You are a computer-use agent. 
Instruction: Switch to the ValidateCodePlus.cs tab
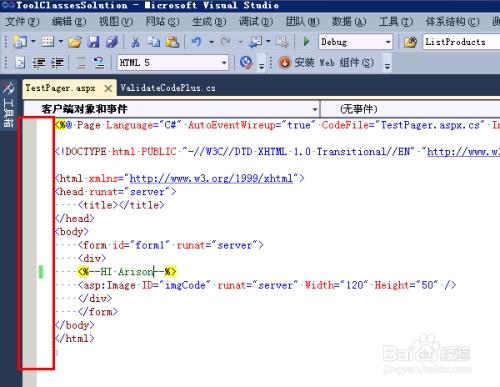[x=168, y=88]
